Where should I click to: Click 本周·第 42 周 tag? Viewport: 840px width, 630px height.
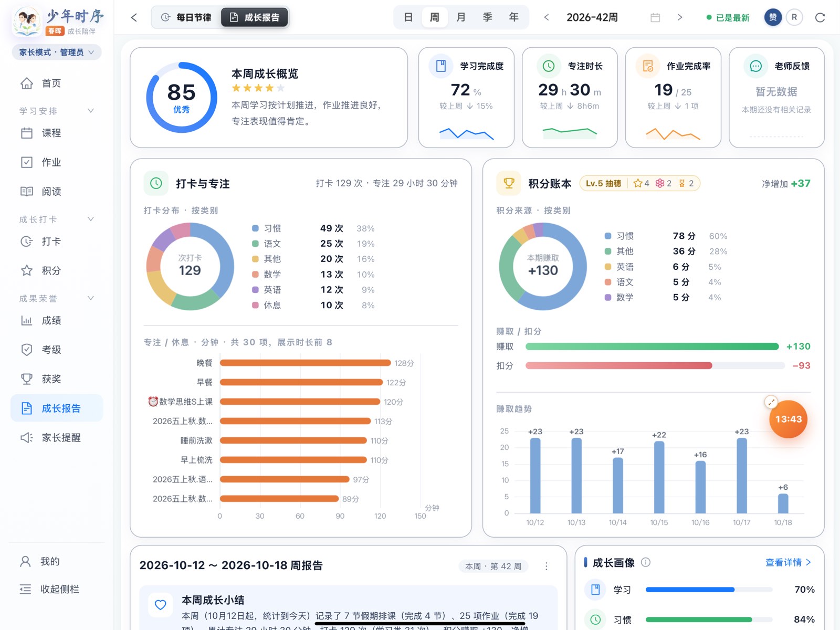pyautogui.click(x=493, y=566)
